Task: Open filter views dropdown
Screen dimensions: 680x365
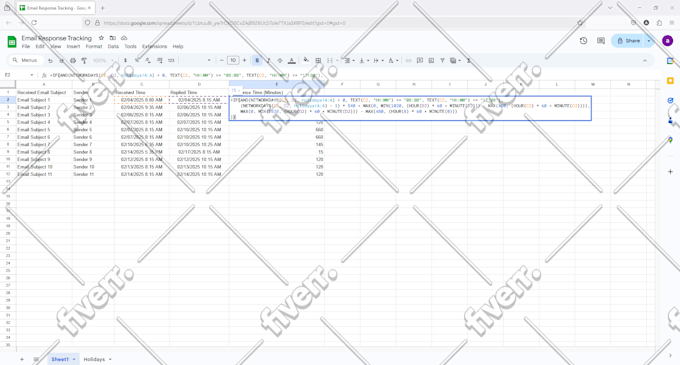Action: pos(455,61)
